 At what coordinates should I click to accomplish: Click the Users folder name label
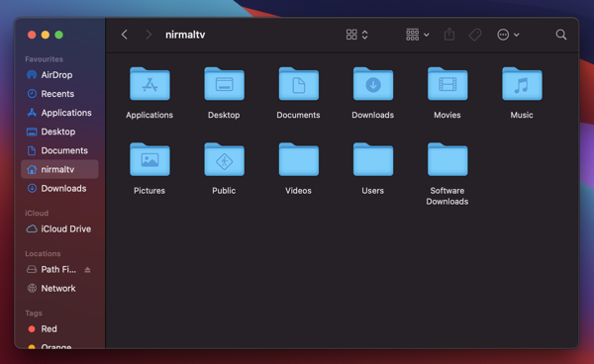point(373,191)
